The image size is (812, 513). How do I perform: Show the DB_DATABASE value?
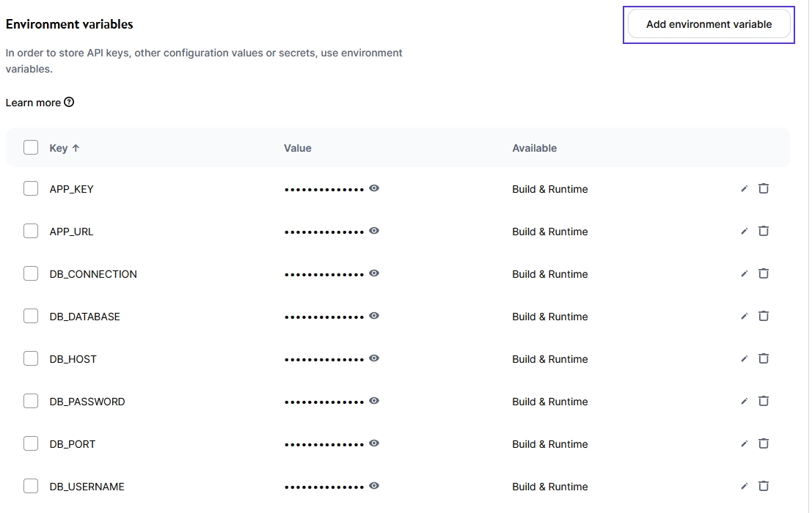pos(374,316)
